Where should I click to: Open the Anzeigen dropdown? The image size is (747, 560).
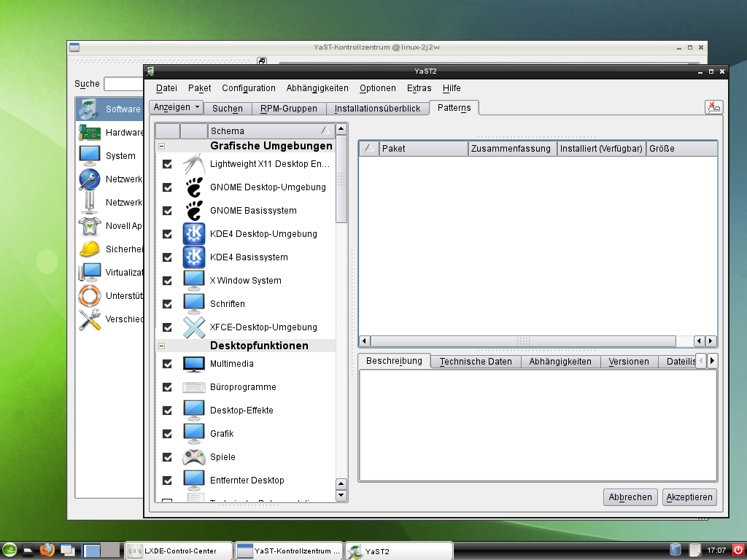coord(175,107)
